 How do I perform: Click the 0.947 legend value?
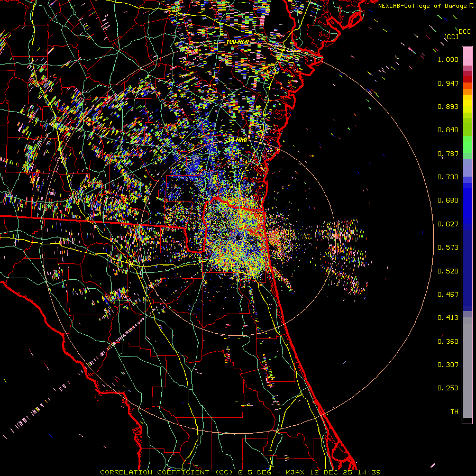click(448, 83)
